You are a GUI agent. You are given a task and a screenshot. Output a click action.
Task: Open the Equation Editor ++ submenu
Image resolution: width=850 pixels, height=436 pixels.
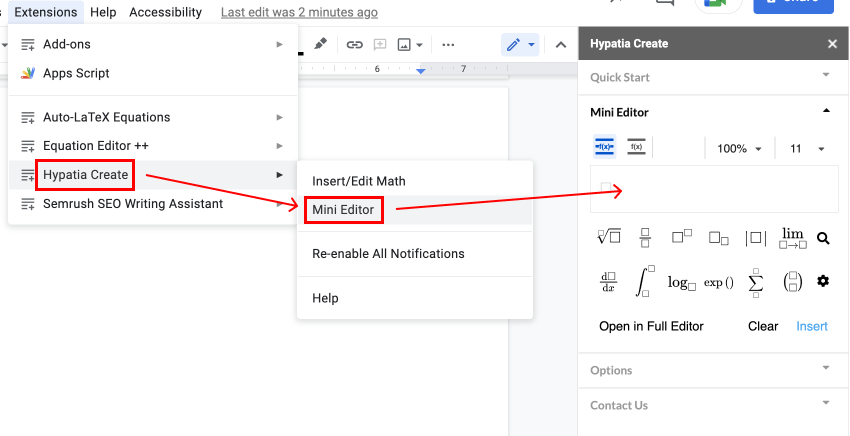(x=153, y=146)
